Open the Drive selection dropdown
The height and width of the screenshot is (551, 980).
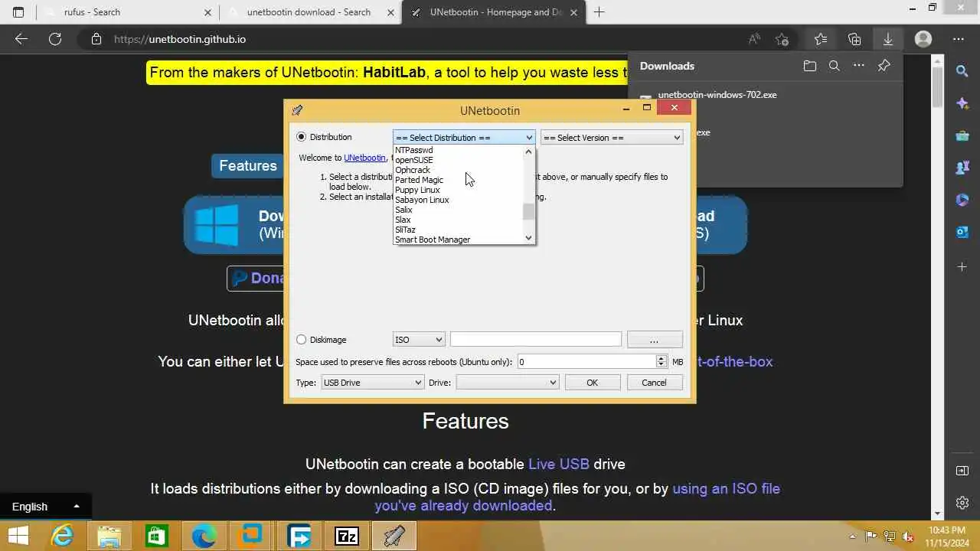point(508,383)
